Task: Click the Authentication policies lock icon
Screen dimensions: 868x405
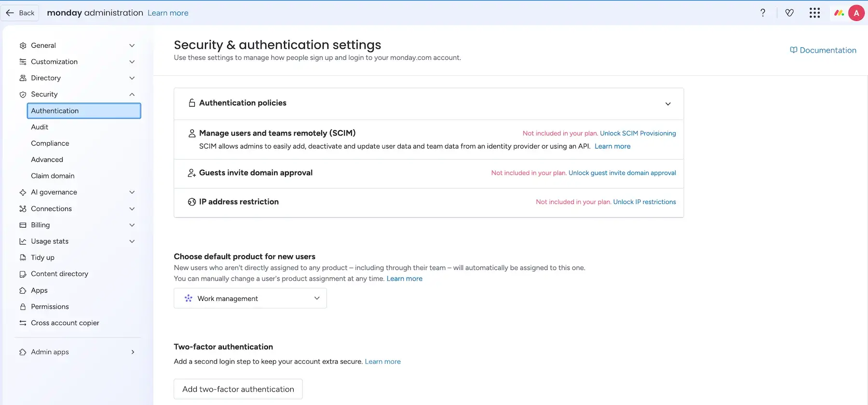Action: tap(192, 103)
